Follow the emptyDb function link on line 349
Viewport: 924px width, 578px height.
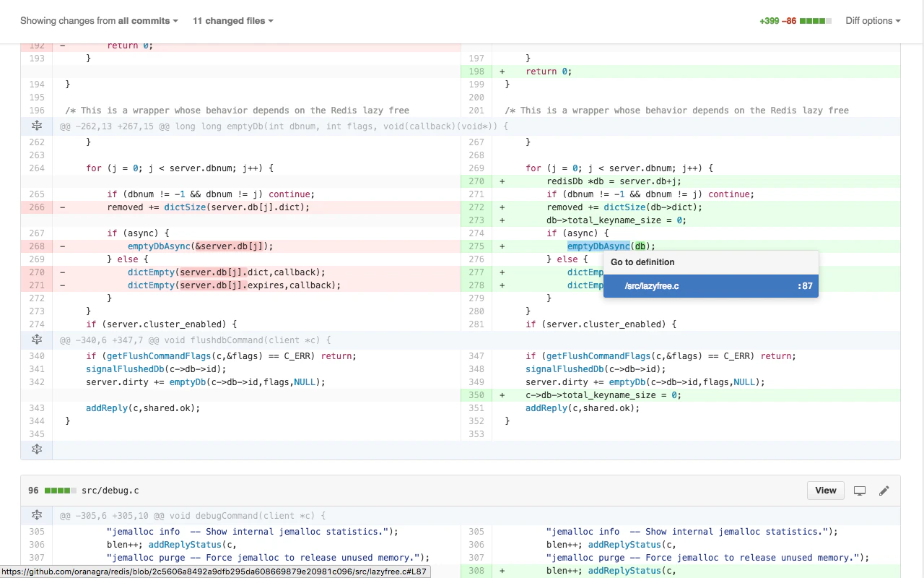coord(627,381)
